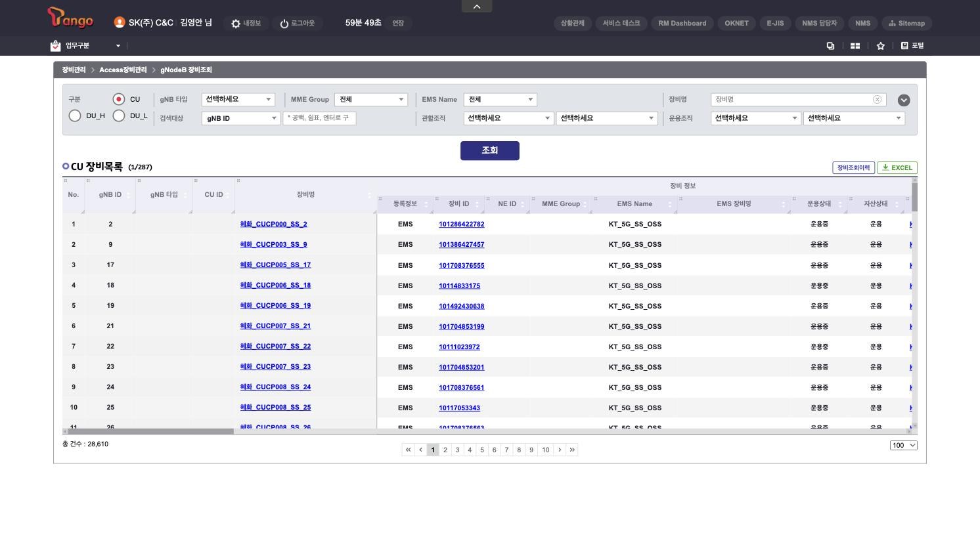Click the vertical scrollbar of the table
Screen dimensions: 980x533
(914, 197)
